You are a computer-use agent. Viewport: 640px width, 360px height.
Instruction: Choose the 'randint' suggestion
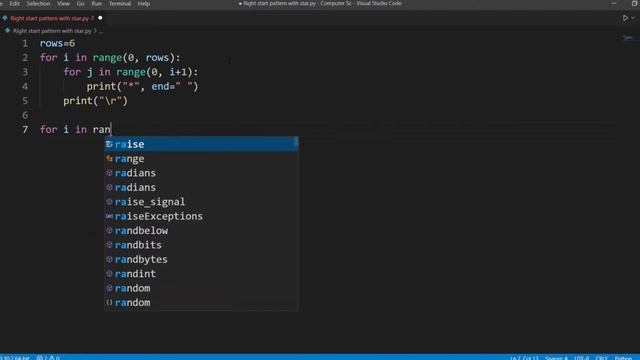point(201,274)
